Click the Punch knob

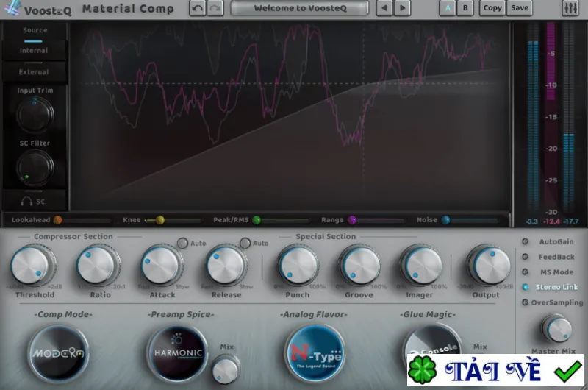(298, 266)
